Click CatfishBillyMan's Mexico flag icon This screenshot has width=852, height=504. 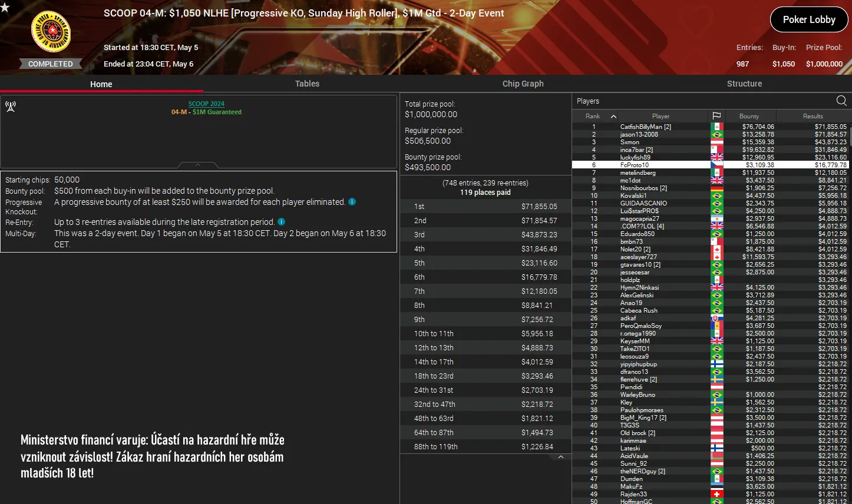[716, 126]
